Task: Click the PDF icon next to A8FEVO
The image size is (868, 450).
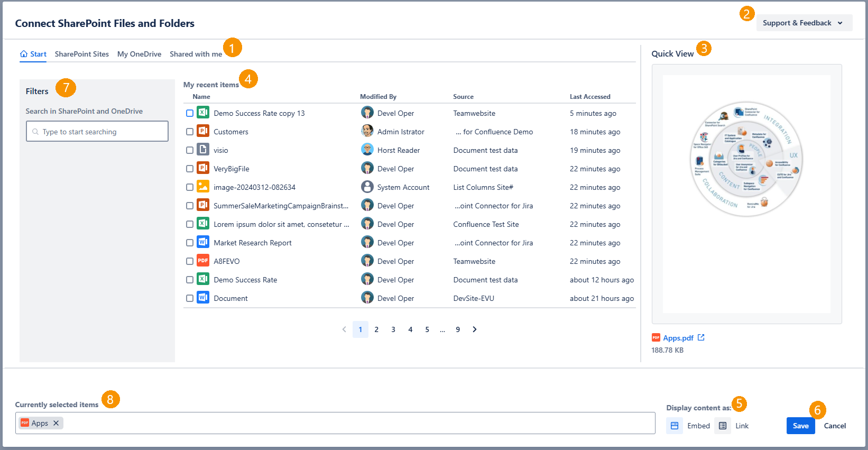Action: point(203,261)
